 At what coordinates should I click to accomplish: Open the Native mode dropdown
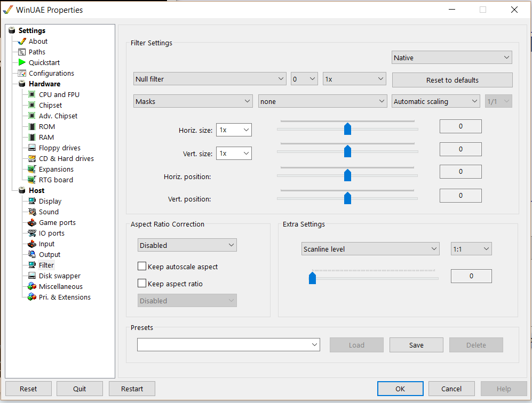(451, 58)
